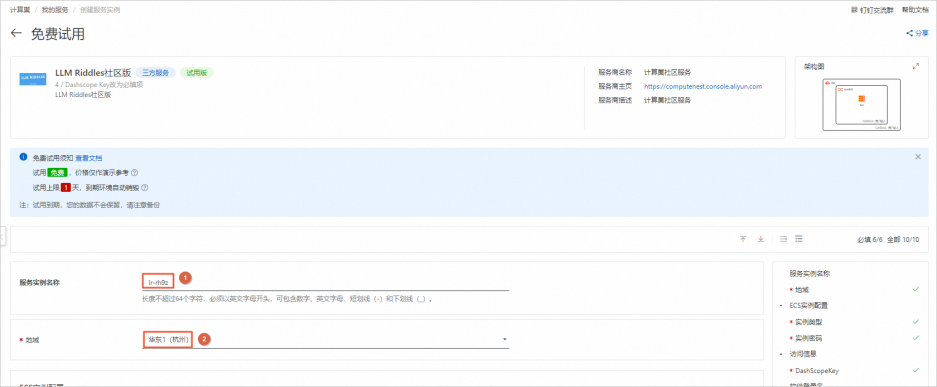Image resolution: width=937 pixels, height=387 pixels.
Task: Go back using the arrow beside 免费试用
Action: point(16,34)
